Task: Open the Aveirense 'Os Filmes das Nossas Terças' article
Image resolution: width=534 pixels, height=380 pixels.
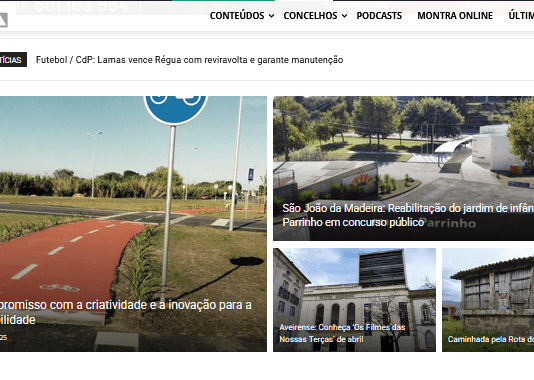Action: [x=342, y=333]
